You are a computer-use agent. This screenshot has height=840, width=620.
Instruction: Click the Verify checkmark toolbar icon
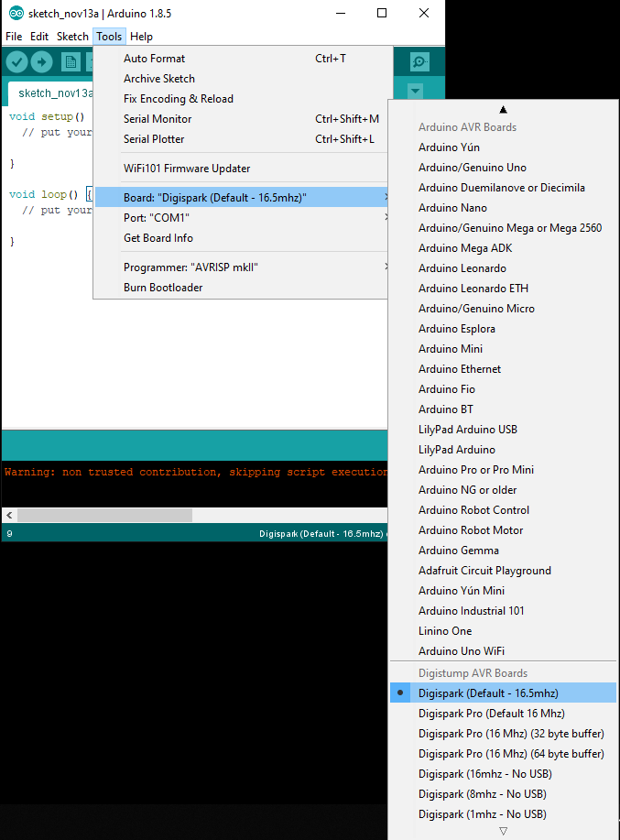pyautogui.click(x=17, y=62)
